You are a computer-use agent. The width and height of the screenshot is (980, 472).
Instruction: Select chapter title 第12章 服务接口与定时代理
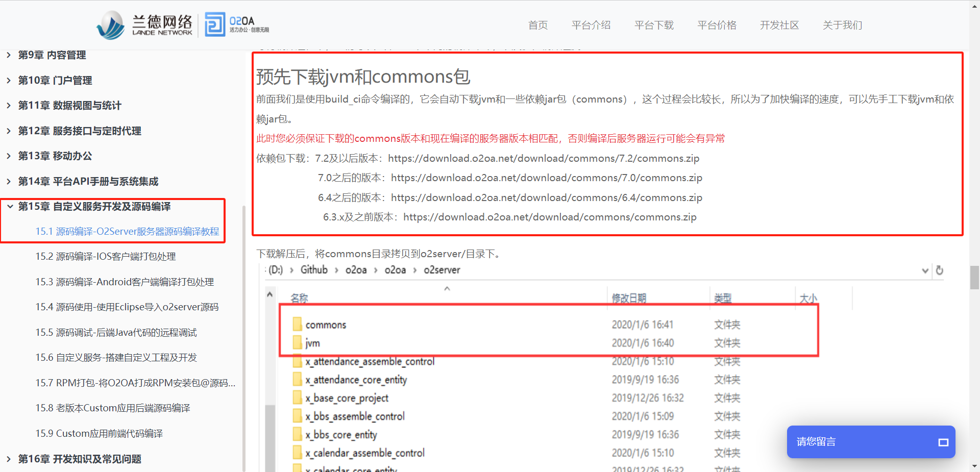point(80,131)
